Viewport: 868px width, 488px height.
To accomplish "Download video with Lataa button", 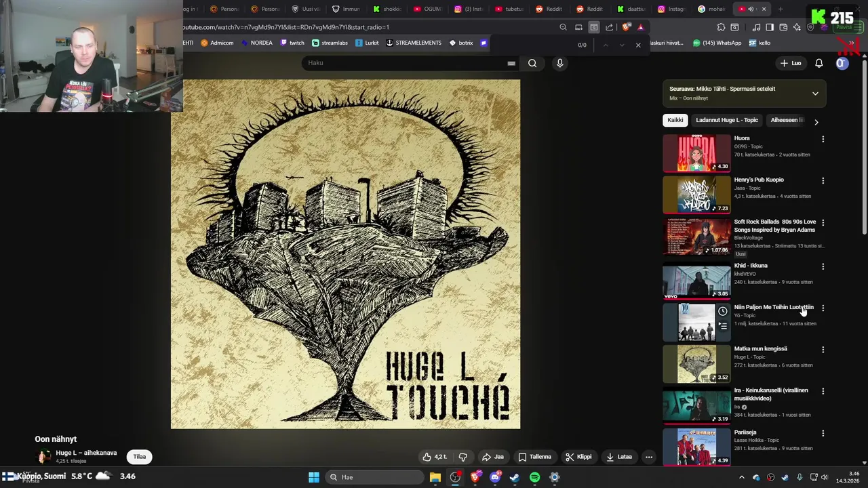I will coord(619,457).
